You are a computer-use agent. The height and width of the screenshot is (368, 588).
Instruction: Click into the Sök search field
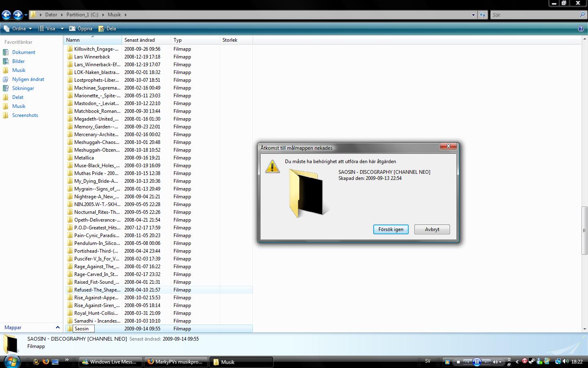[535, 15]
